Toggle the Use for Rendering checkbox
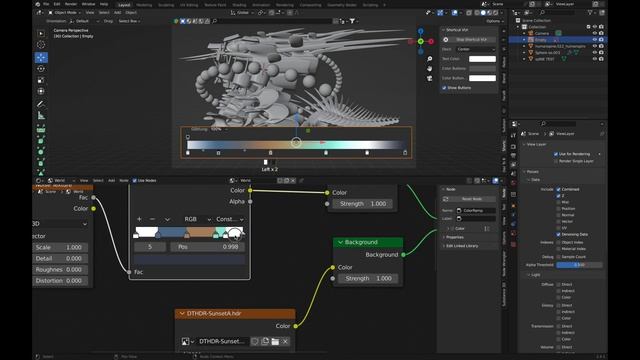640x360 pixels. (556, 154)
